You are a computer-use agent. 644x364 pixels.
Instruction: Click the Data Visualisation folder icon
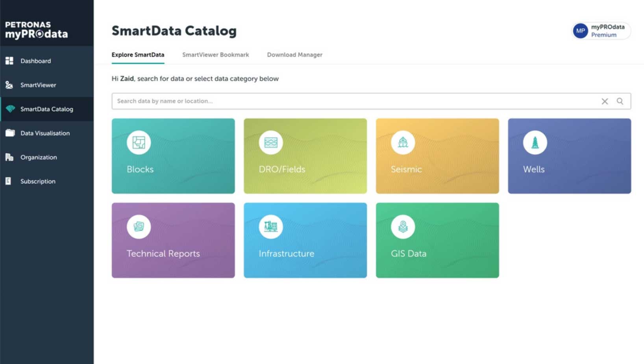(10, 133)
